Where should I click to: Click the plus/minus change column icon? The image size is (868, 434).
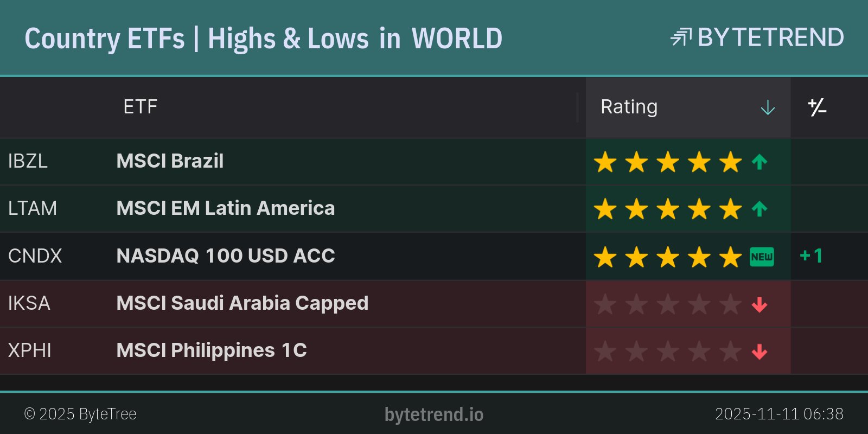click(817, 107)
